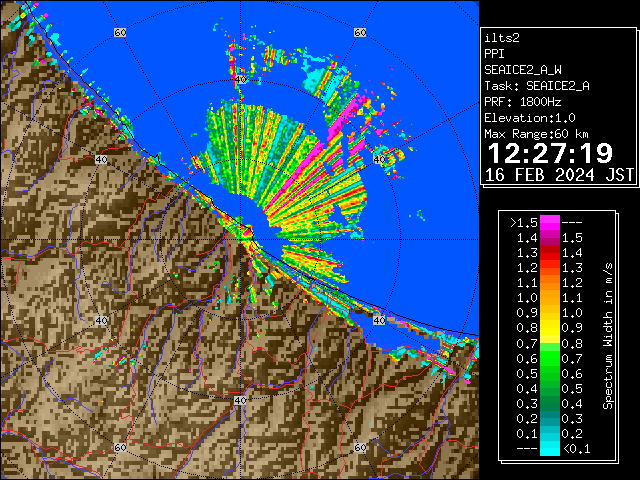Pick the bright green legend swatch for 0.6–0.7
The height and width of the screenshot is (480, 640).
[x=550, y=358]
